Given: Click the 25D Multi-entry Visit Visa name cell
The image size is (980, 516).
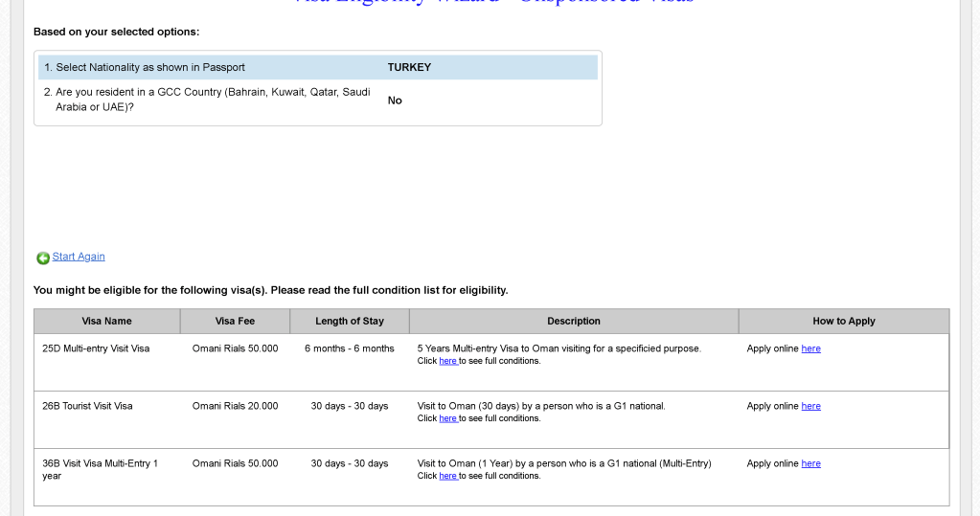Looking at the screenshot, I should click(107, 362).
